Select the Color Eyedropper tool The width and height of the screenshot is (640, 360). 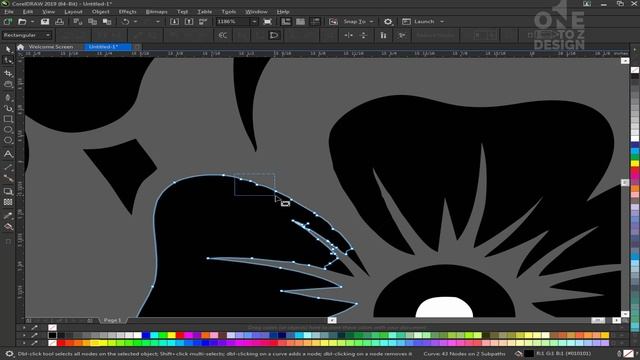coord(8,216)
